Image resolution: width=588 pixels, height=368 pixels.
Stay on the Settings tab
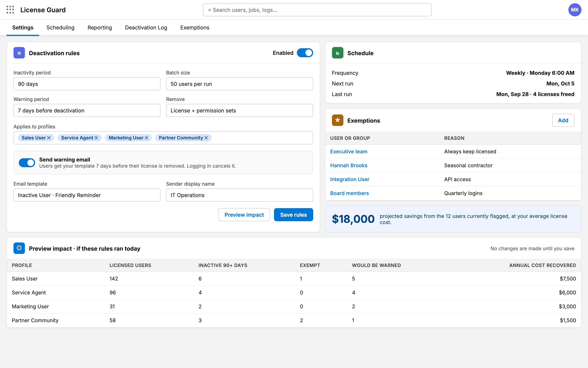(x=23, y=28)
